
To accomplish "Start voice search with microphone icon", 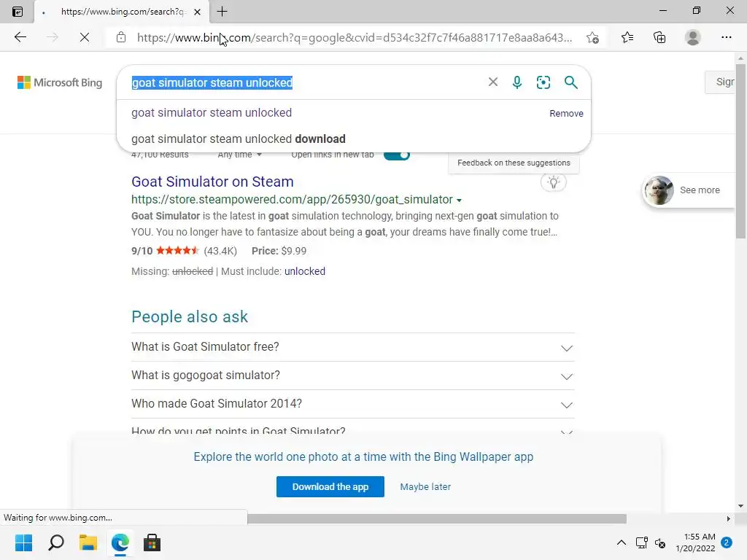I will point(517,82).
